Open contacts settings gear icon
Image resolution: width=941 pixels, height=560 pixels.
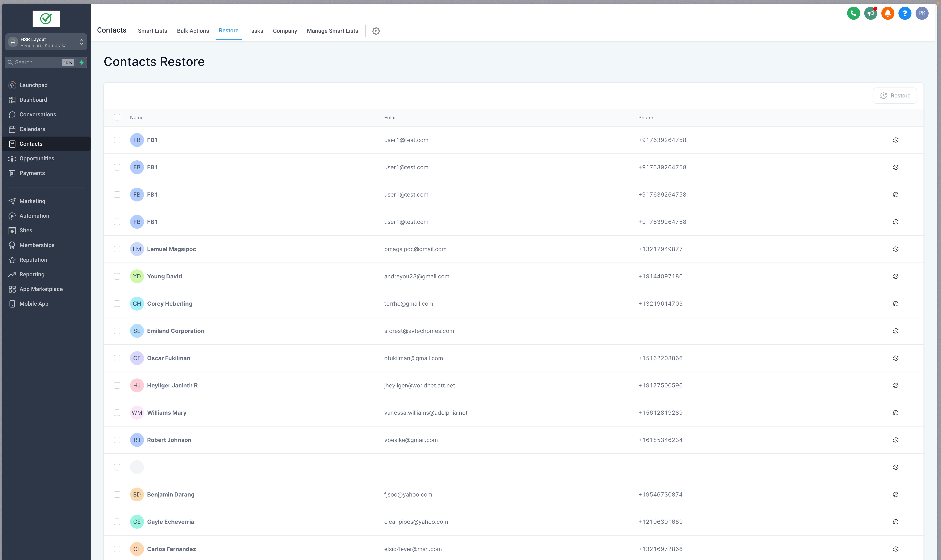[376, 31]
